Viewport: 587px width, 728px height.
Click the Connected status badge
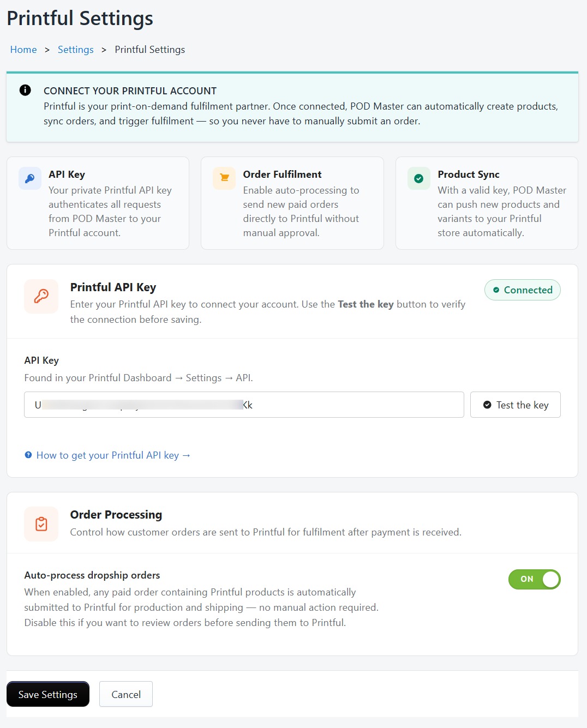click(x=522, y=290)
